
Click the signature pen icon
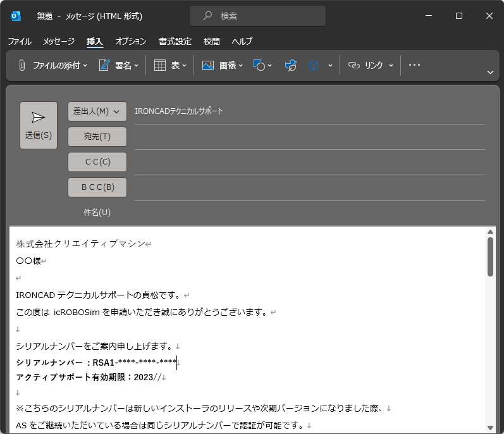[x=104, y=65]
